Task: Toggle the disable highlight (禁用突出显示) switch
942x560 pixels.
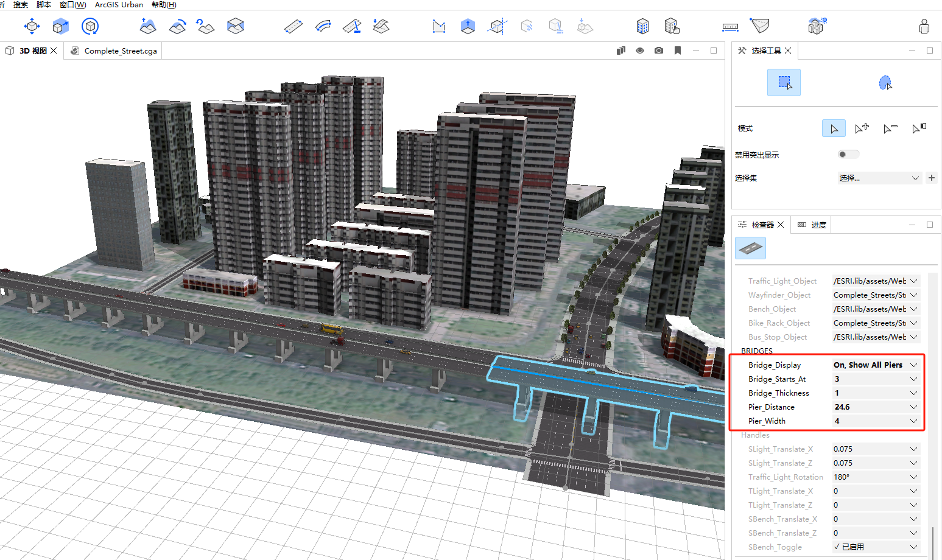Action: (848, 155)
